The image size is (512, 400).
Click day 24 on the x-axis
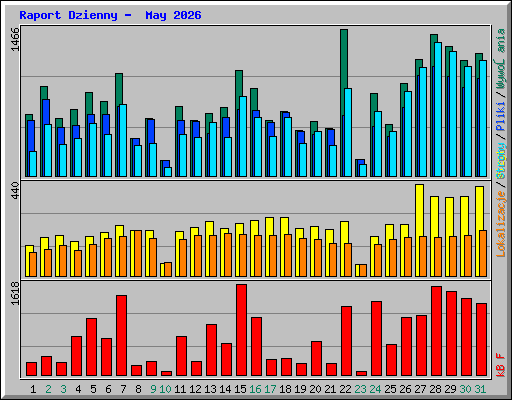tap(375, 389)
